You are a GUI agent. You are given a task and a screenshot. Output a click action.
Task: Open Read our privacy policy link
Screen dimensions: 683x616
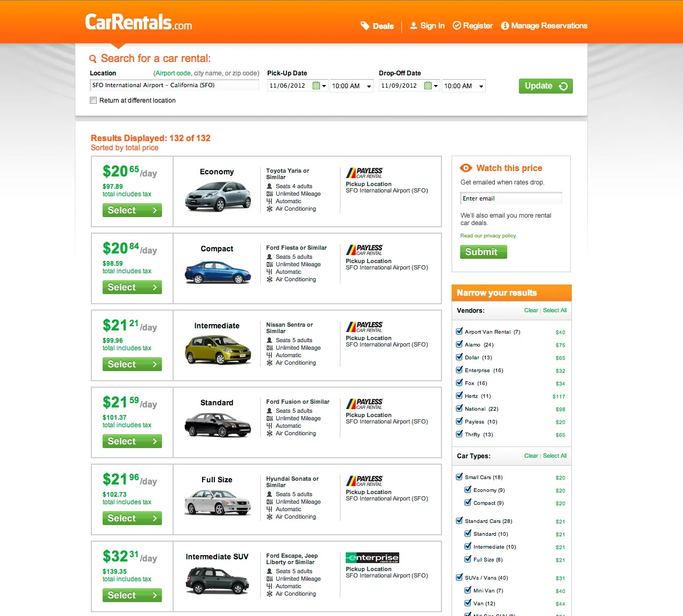tap(488, 236)
